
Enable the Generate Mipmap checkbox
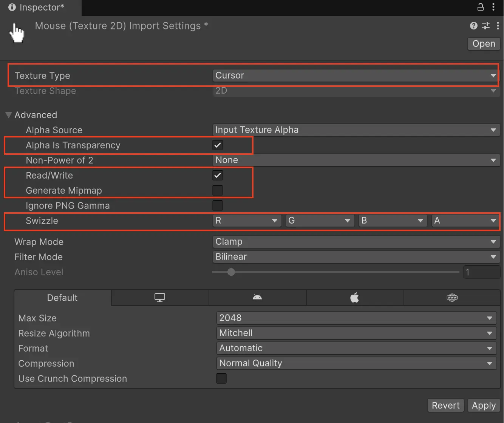[x=218, y=190]
